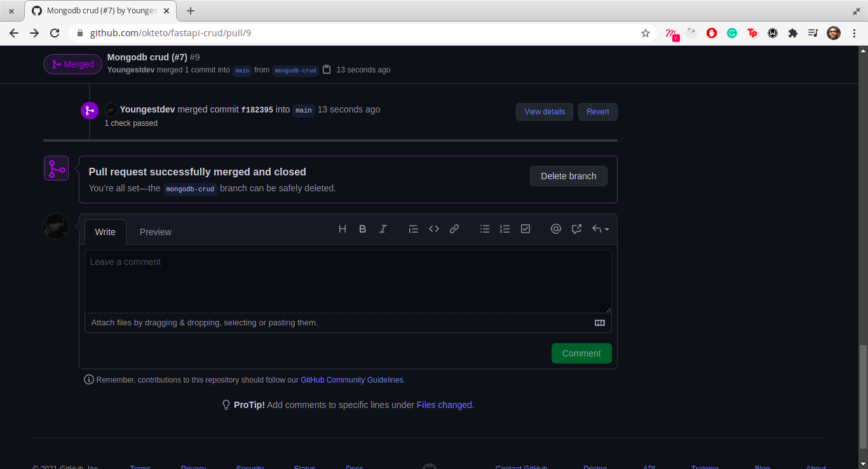Viewport: 868px width, 469px height.
Task: Open the Files changed link
Action: [444, 405]
